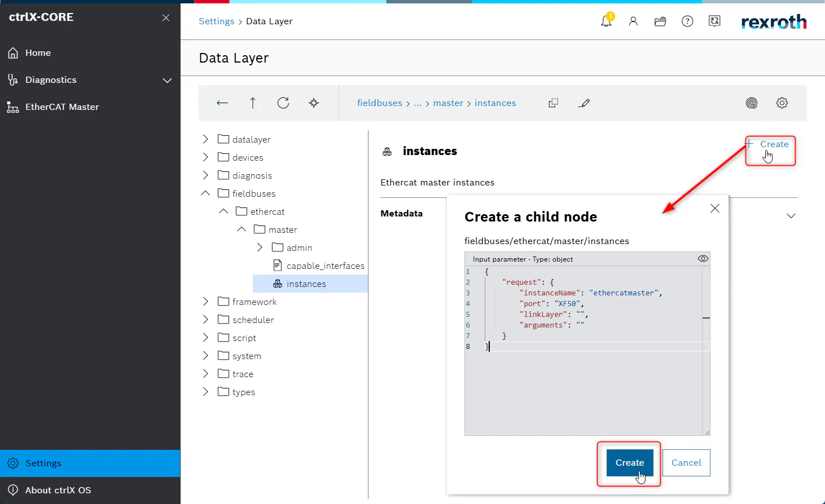This screenshot has width=825, height=504.
Task: Expand the framework folder
Action: (205, 302)
